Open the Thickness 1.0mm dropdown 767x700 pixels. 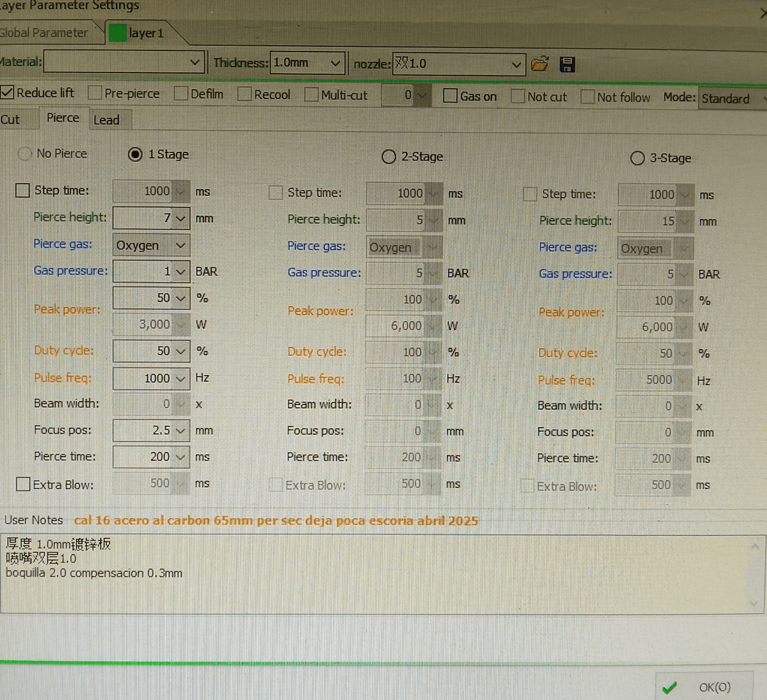[335, 63]
